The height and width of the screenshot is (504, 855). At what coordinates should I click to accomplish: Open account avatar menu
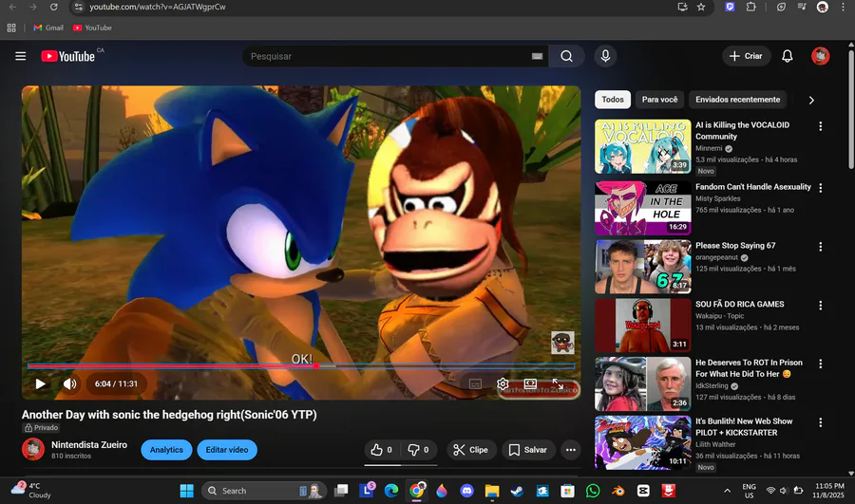(x=820, y=56)
